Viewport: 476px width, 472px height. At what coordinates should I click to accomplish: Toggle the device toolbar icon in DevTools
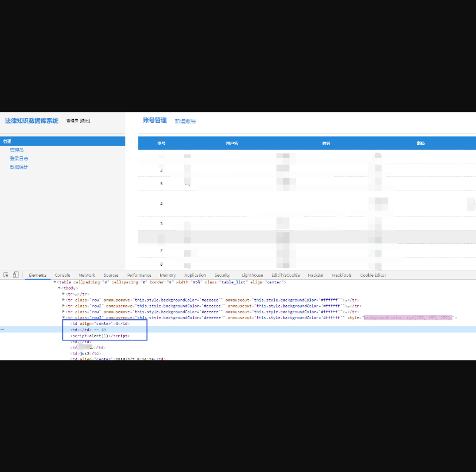click(x=16, y=275)
